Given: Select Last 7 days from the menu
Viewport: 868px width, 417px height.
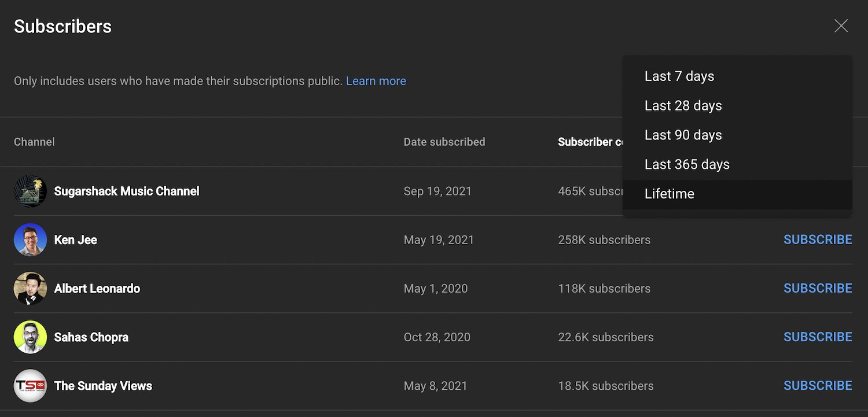Looking at the screenshot, I should 737,76.
